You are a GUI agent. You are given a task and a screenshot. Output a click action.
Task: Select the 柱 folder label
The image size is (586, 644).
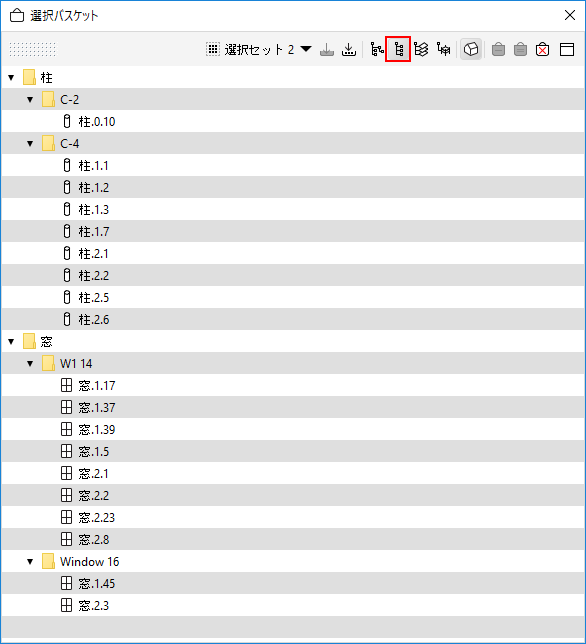pyautogui.click(x=46, y=77)
